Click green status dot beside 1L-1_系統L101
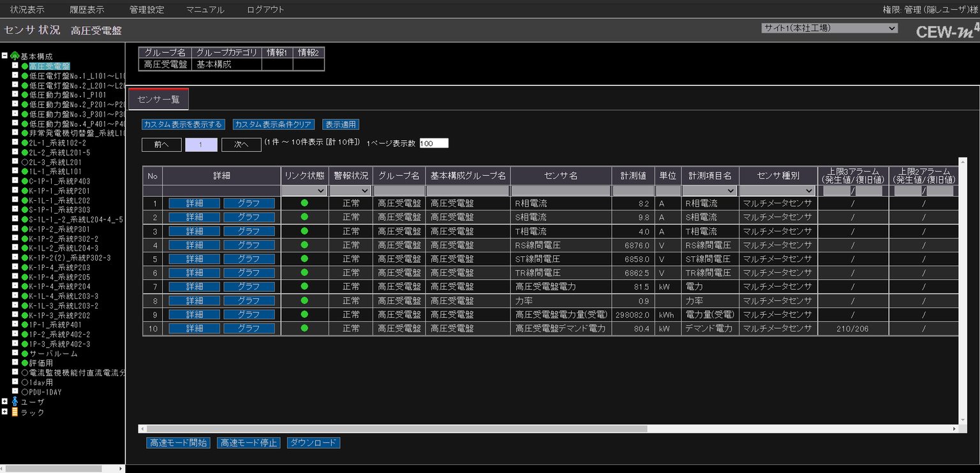The height and width of the screenshot is (473, 980). [x=24, y=171]
